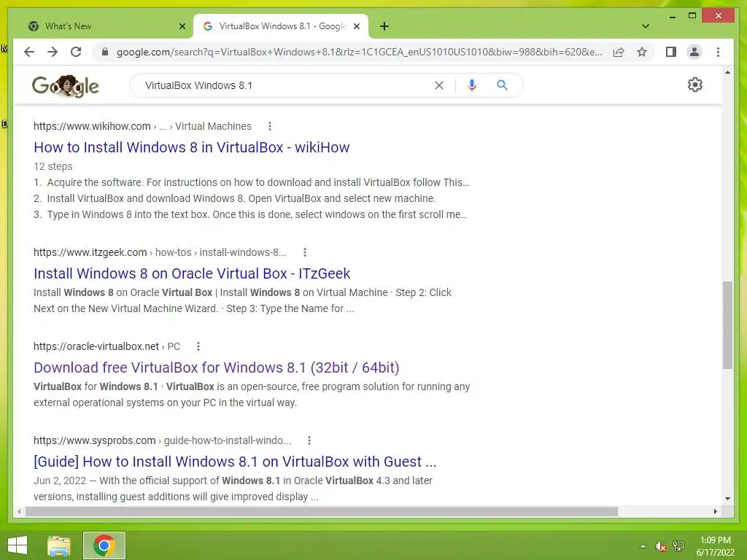The height and width of the screenshot is (560, 747).
Task: Reload the current page
Action: [76, 52]
